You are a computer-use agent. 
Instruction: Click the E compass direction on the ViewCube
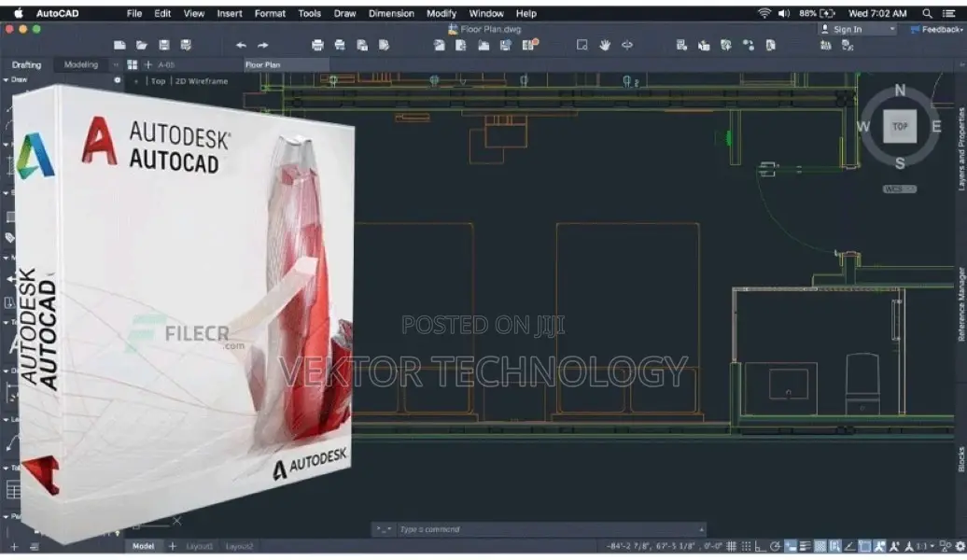pyautogui.click(x=936, y=126)
